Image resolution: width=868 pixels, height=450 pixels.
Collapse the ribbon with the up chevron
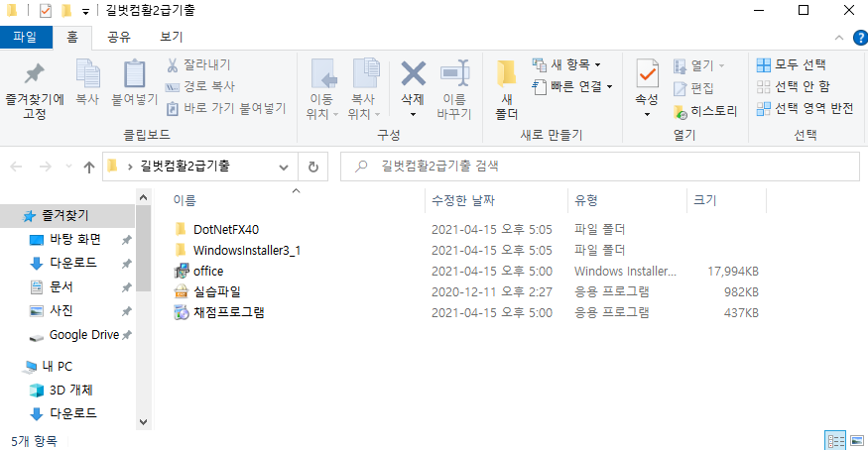pyautogui.click(x=839, y=38)
